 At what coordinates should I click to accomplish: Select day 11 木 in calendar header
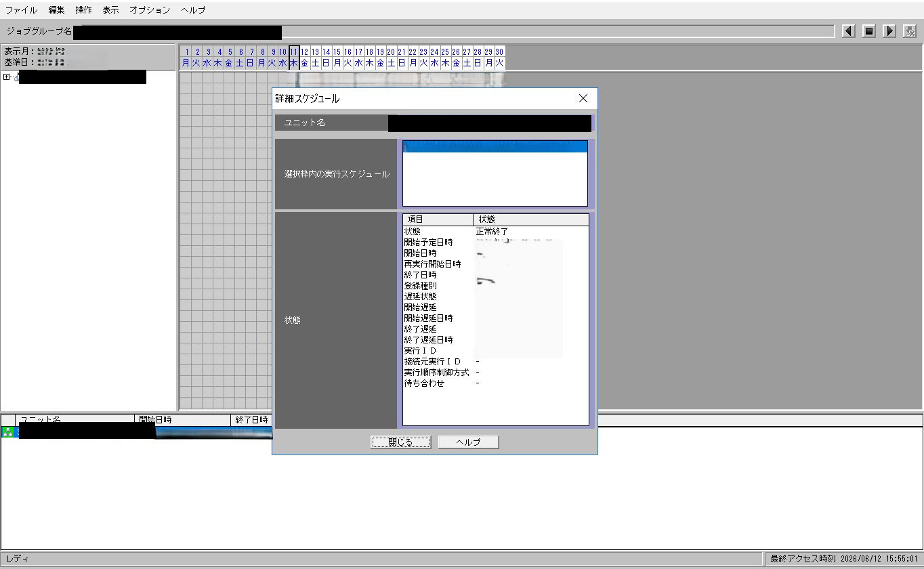(x=294, y=58)
